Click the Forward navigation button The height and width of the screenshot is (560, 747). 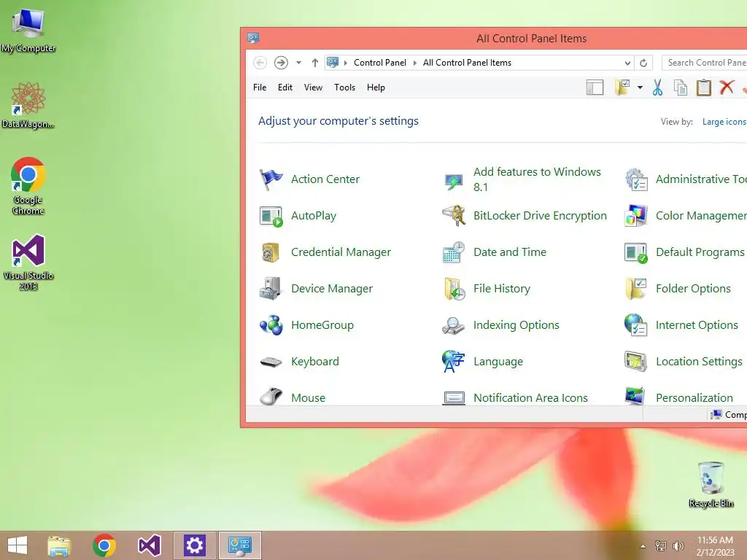pyautogui.click(x=281, y=63)
